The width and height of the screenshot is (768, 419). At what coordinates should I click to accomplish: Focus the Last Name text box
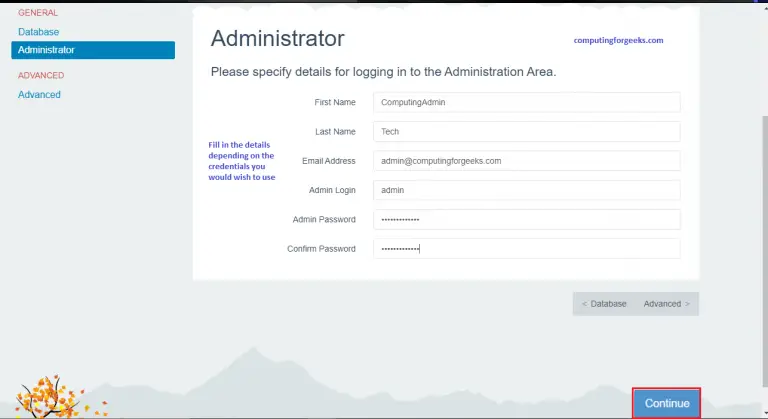pyautogui.click(x=526, y=131)
